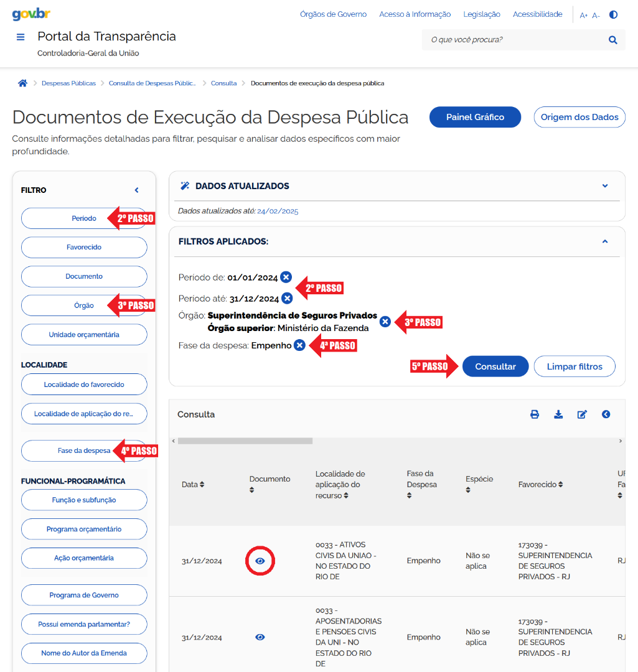Open the print view in the Consulta toolbar
This screenshot has height=672, width=638.
[535, 414]
